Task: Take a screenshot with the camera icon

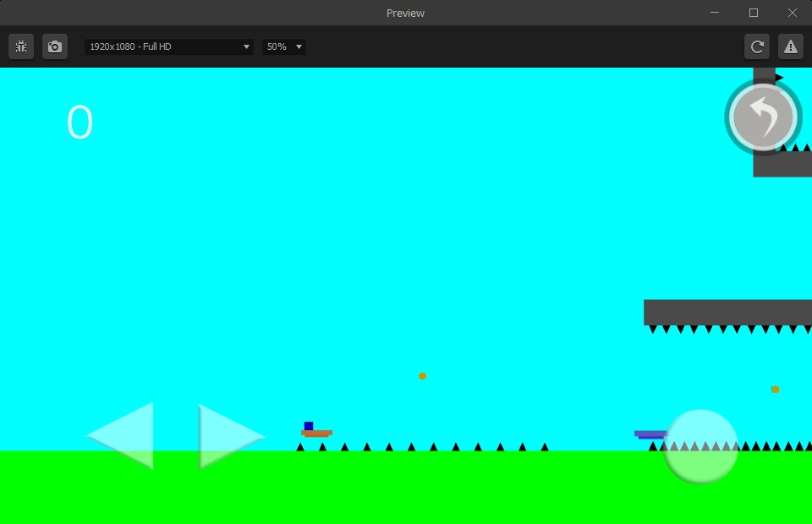Action: coord(55,46)
